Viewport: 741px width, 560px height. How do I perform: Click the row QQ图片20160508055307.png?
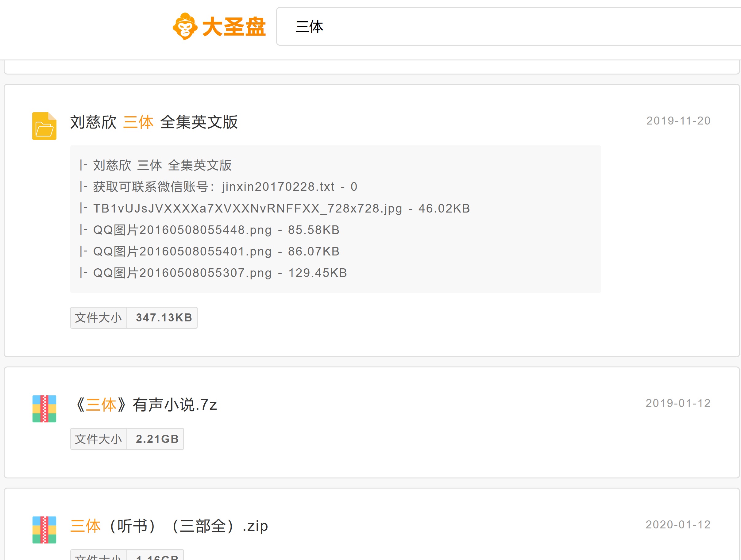pos(213,273)
